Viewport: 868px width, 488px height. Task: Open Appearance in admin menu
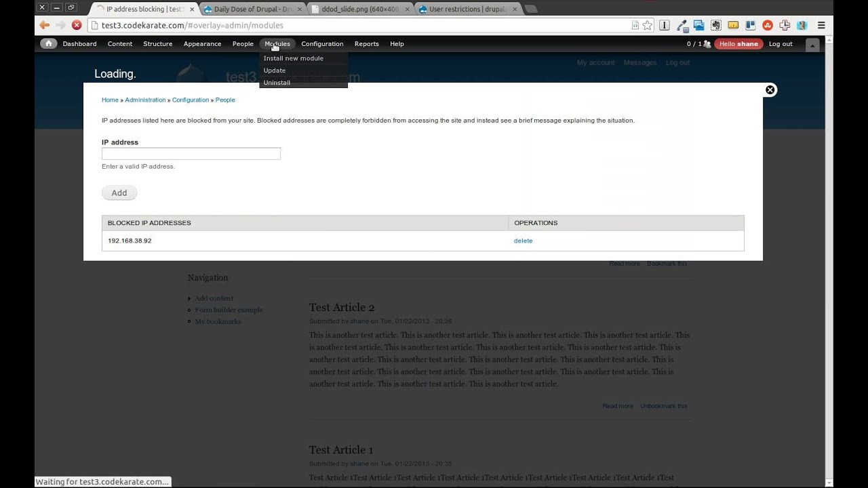[202, 44]
